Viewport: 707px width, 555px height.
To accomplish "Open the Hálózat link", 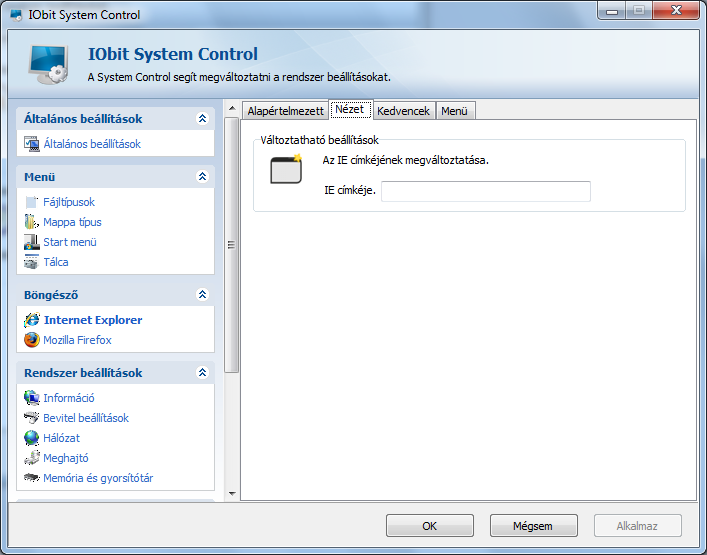I will (x=61, y=438).
